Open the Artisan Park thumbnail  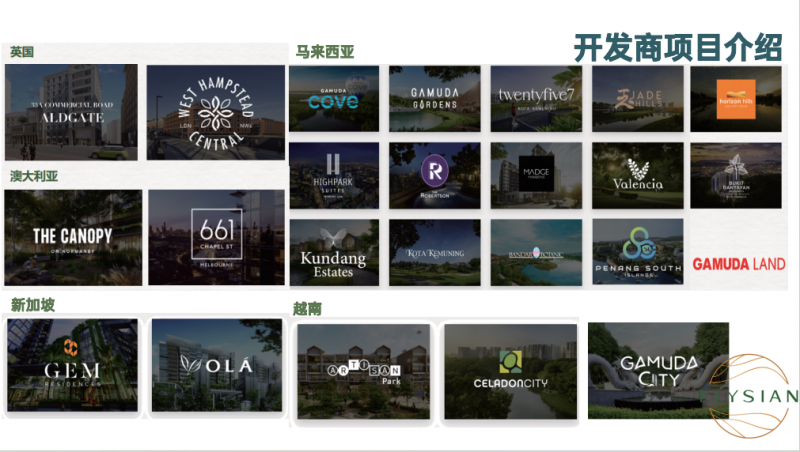[364, 371]
